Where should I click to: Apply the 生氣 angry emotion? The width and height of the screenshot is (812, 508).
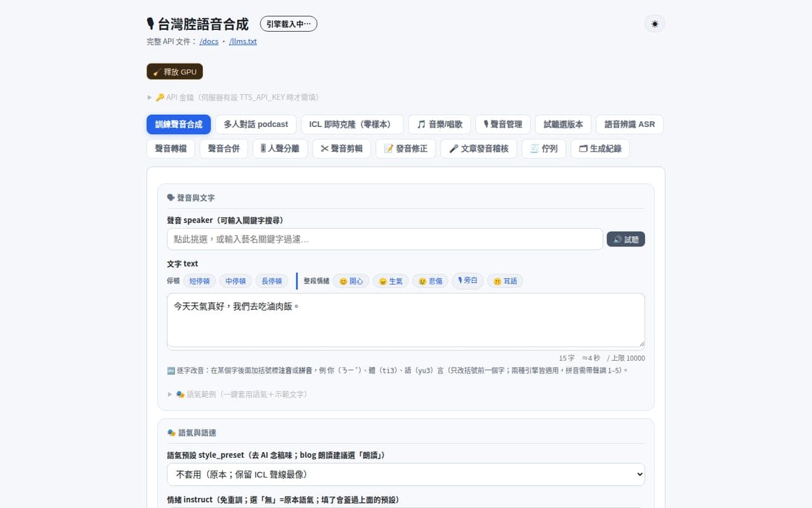(390, 281)
